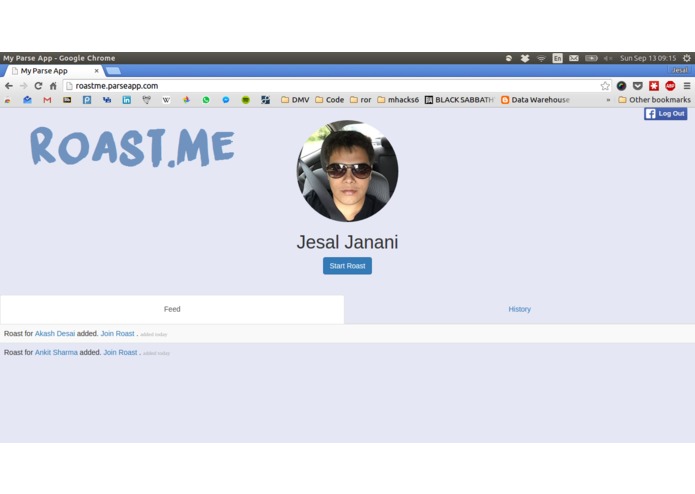Open the green round bookmark icon
The height and width of the screenshot is (494, 695).
(246, 100)
